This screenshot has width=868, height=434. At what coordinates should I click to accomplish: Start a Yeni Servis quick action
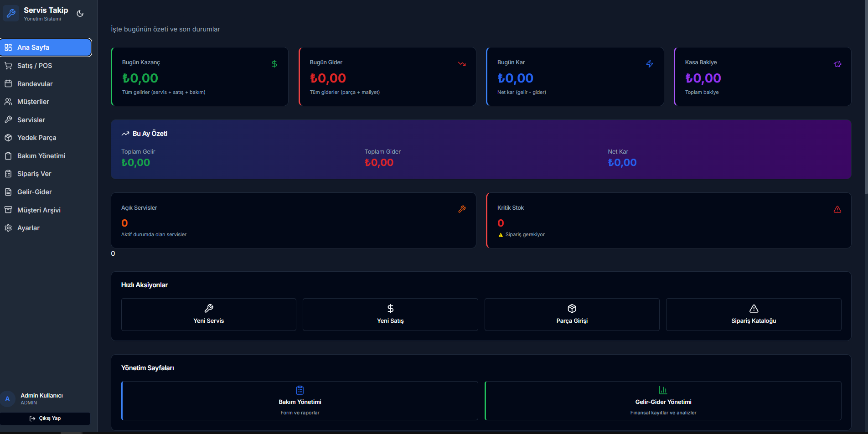(209, 315)
